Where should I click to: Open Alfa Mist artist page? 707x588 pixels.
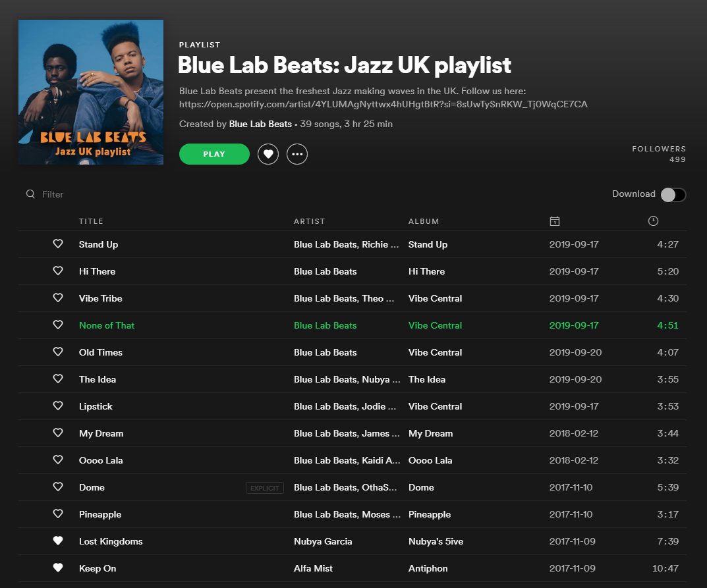313,569
